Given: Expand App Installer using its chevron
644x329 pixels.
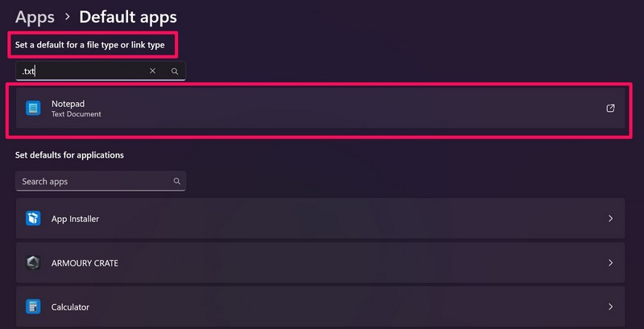Looking at the screenshot, I should [610, 219].
